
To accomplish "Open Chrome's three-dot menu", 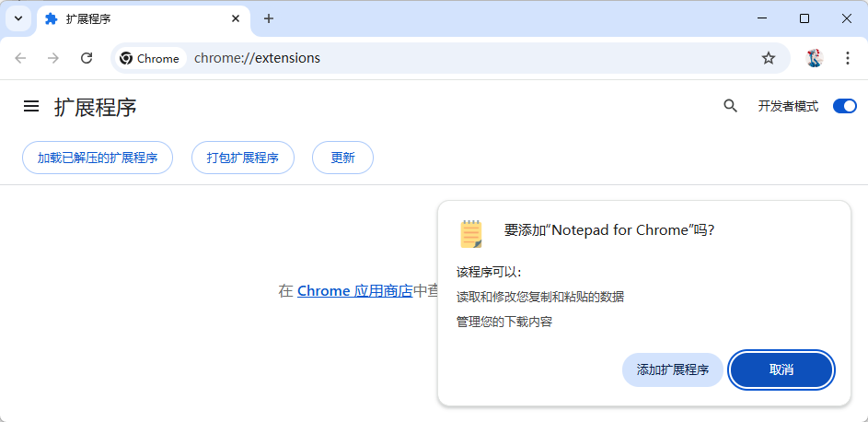I will pyautogui.click(x=848, y=58).
